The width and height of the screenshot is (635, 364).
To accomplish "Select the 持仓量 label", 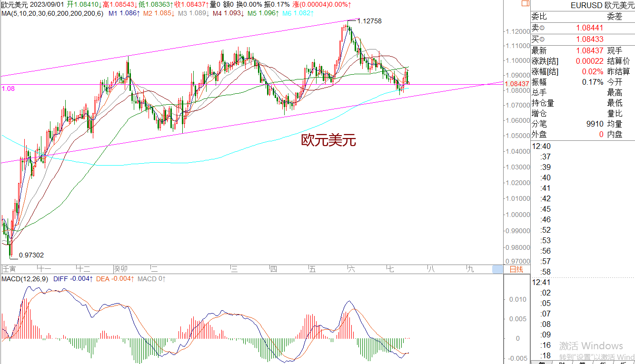I will 543,103.
